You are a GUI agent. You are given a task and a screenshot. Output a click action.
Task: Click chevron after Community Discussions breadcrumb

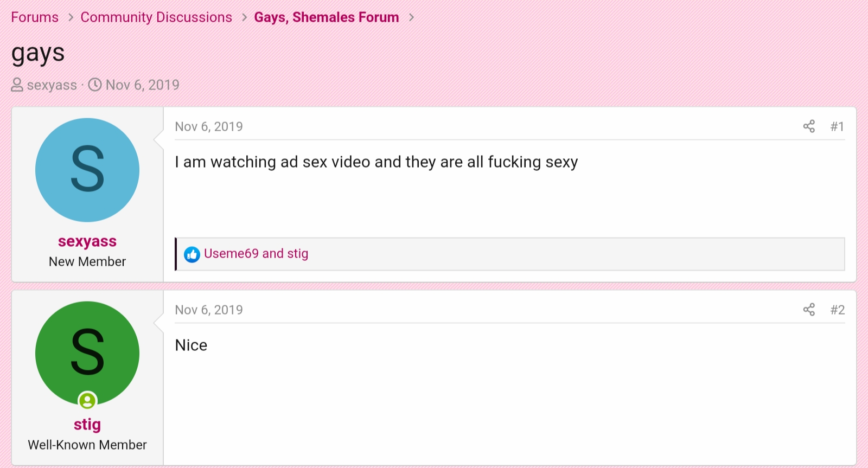pyautogui.click(x=244, y=18)
